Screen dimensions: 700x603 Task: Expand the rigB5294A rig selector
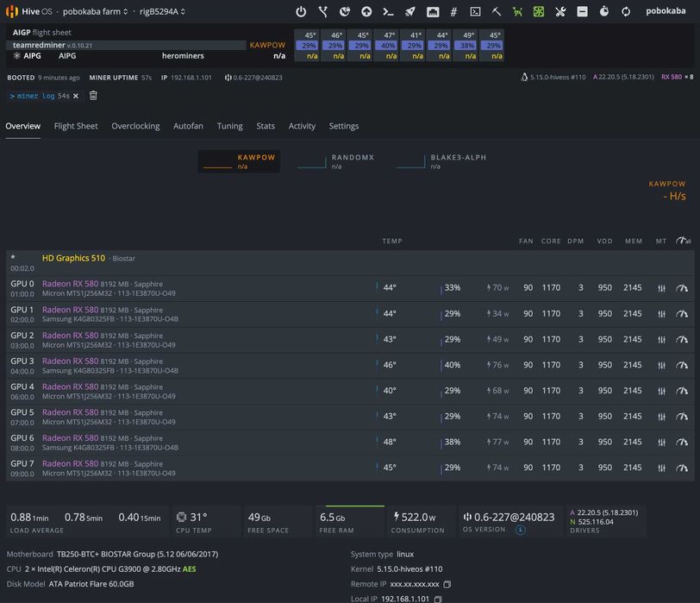[x=162, y=11]
